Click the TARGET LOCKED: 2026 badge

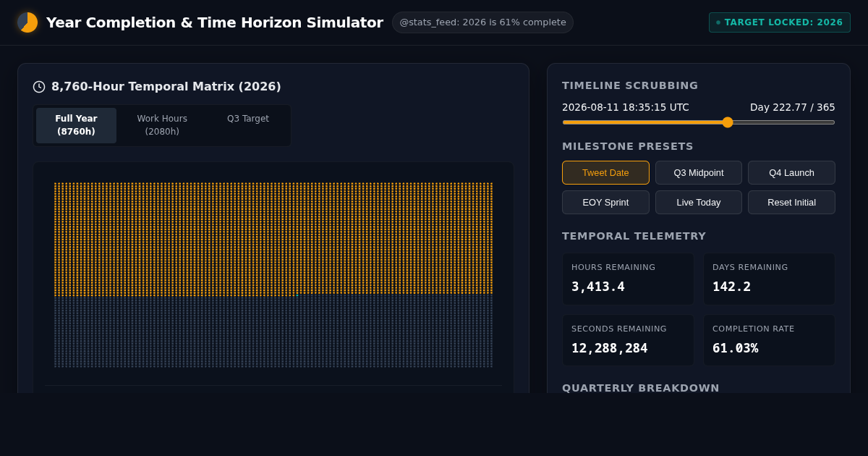[780, 22]
